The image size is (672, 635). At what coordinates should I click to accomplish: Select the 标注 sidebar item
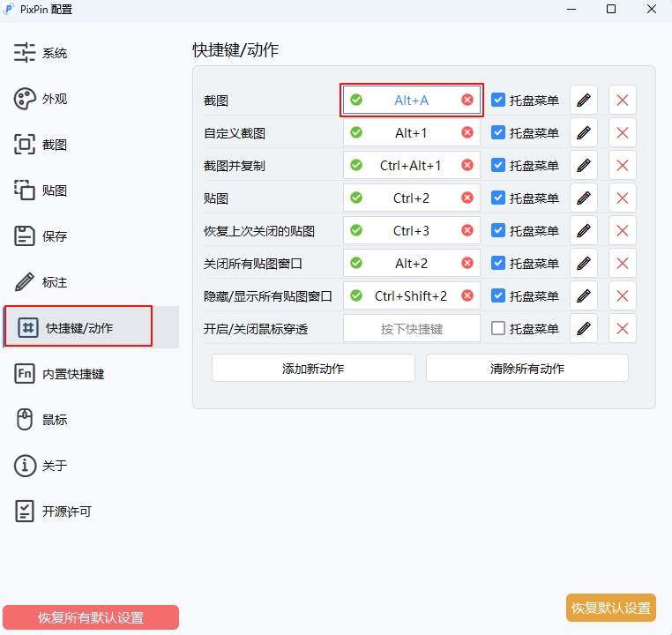pyautogui.click(x=53, y=282)
